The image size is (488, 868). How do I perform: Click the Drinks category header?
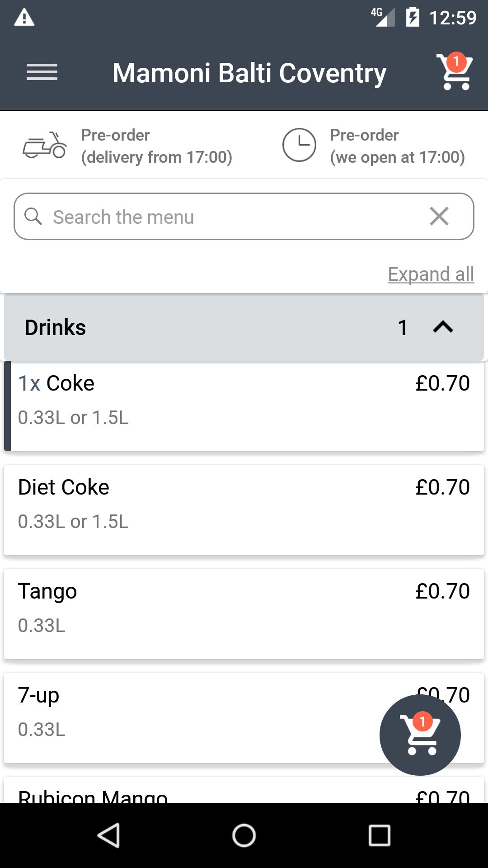pos(181,327)
